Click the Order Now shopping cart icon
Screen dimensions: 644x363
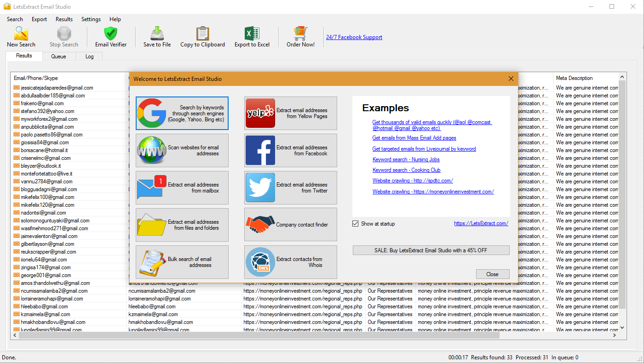[300, 34]
